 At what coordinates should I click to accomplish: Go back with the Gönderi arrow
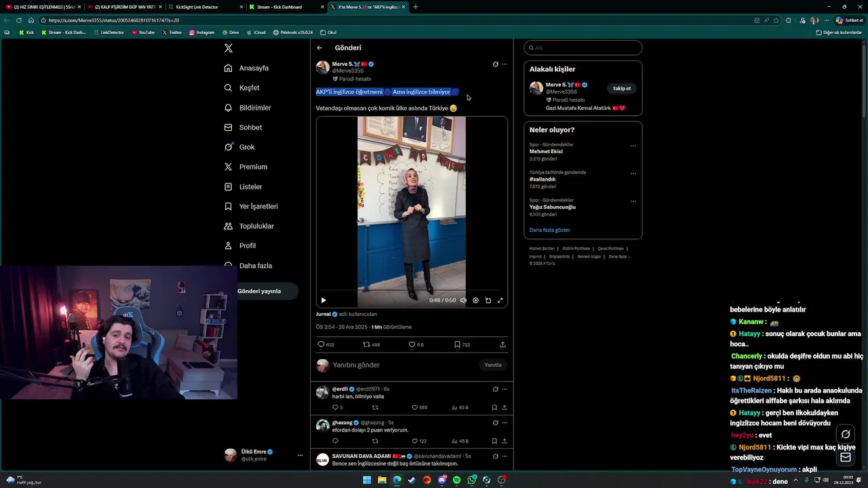[x=319, y=48]
